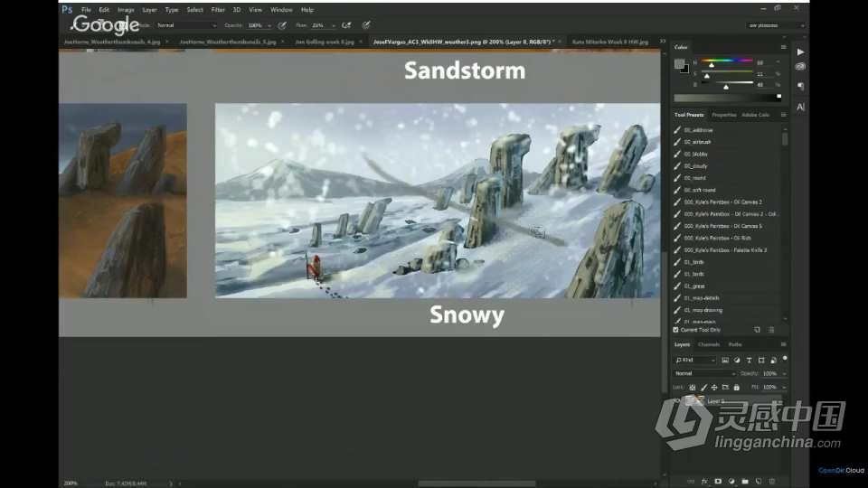Click the background color swatch
The image size is (868, 488).
click(x=685, y=70)
